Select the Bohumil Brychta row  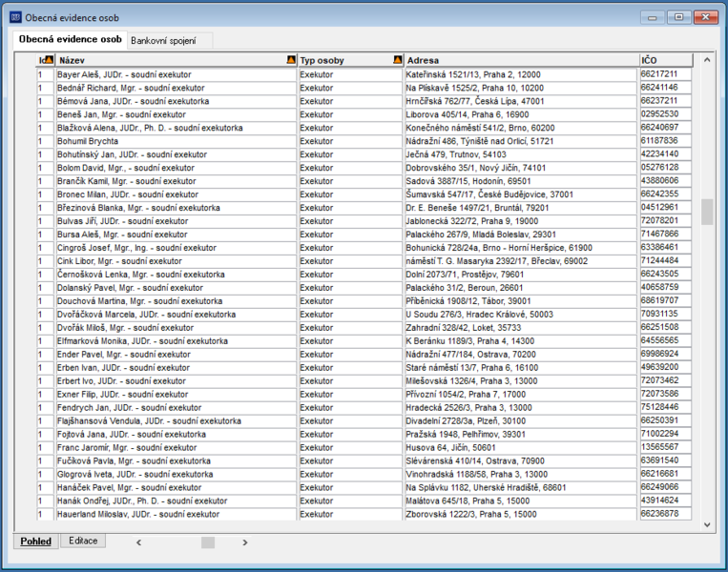364,141
